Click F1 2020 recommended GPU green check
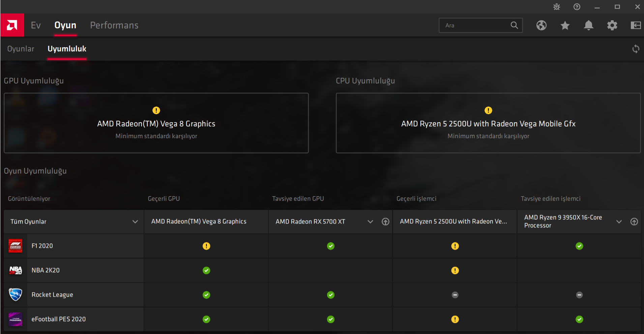The width and height of the screenshot is (644, 334). click(x=331, y=246)
